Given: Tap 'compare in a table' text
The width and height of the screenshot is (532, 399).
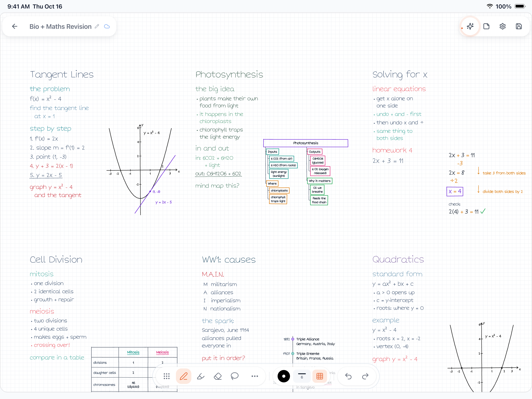Looking at the screenshot, I should click(x=57, y=358).
